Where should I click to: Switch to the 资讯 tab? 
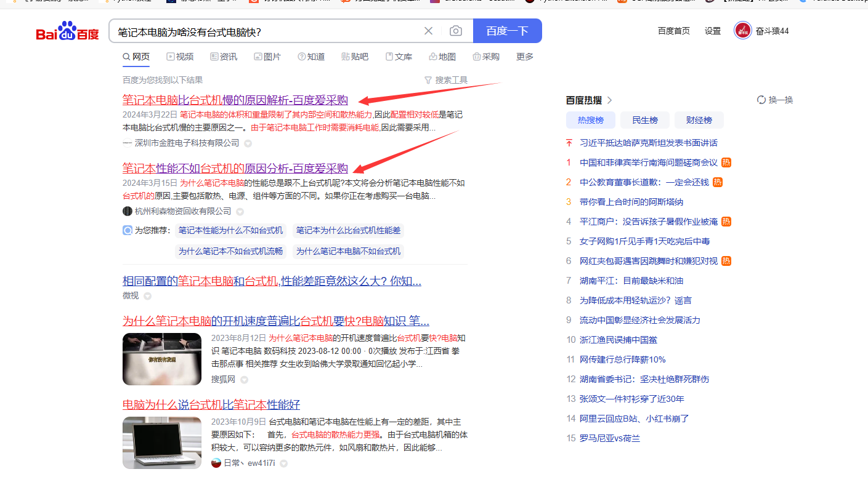point(224,57)
